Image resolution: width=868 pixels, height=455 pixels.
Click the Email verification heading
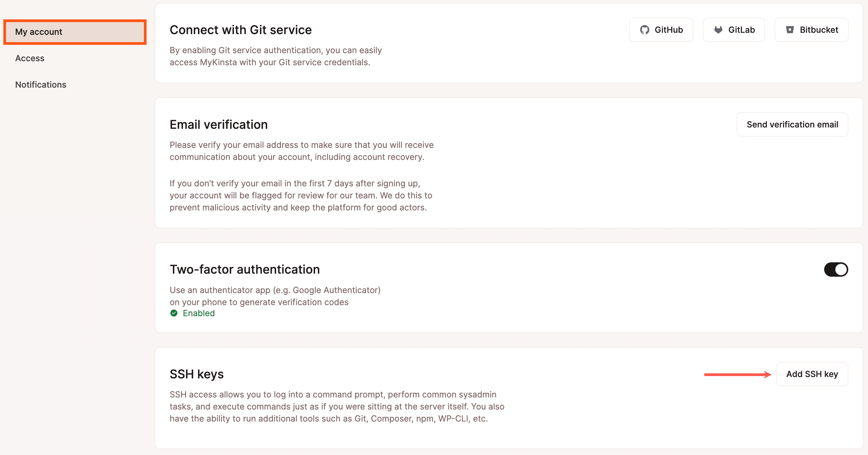tap(219, 124)
